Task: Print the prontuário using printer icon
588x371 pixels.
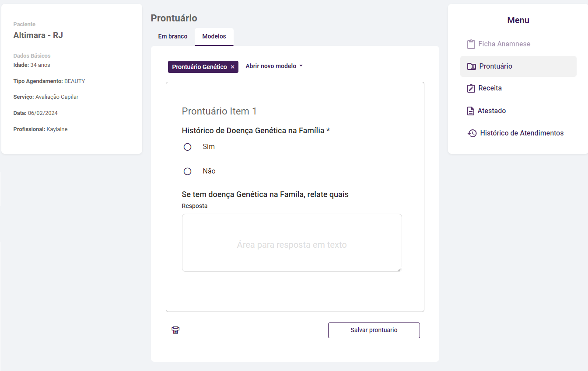Action: (x=175, y=330)
